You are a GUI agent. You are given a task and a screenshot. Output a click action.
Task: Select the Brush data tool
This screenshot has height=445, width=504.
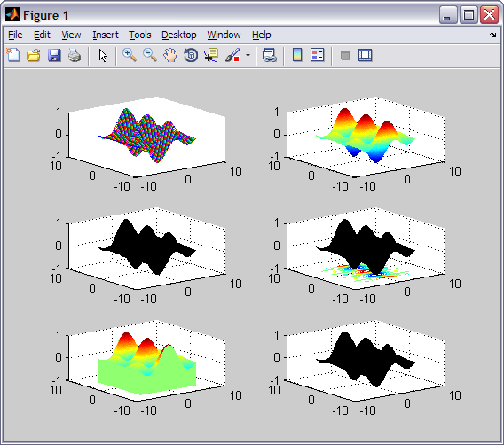232,55
